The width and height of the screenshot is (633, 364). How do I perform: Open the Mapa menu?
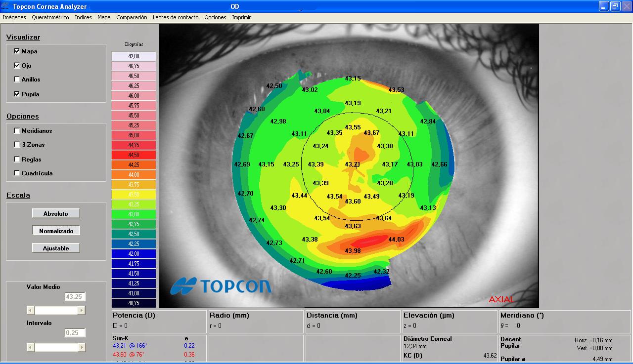pyautogui.click(x=104, y=17)
